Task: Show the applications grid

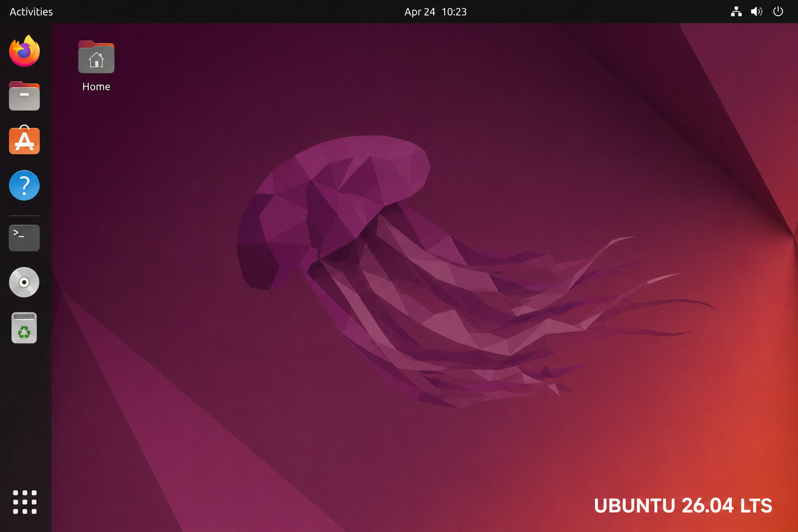Action: tap(24, 502)
